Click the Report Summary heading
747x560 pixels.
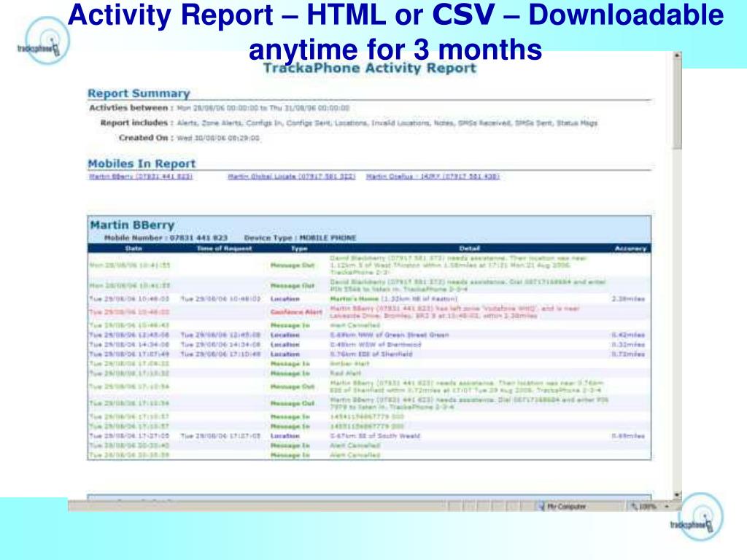(x=139, y=93)
